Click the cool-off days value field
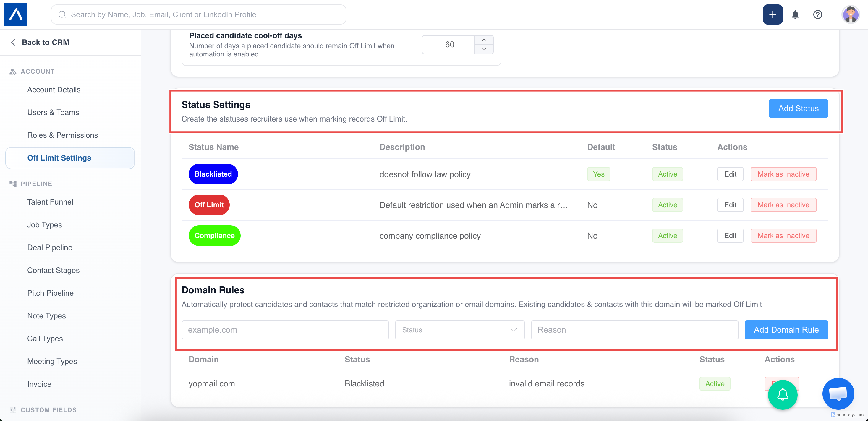This screenshot has height=421, width=868. tap(448, 44)
